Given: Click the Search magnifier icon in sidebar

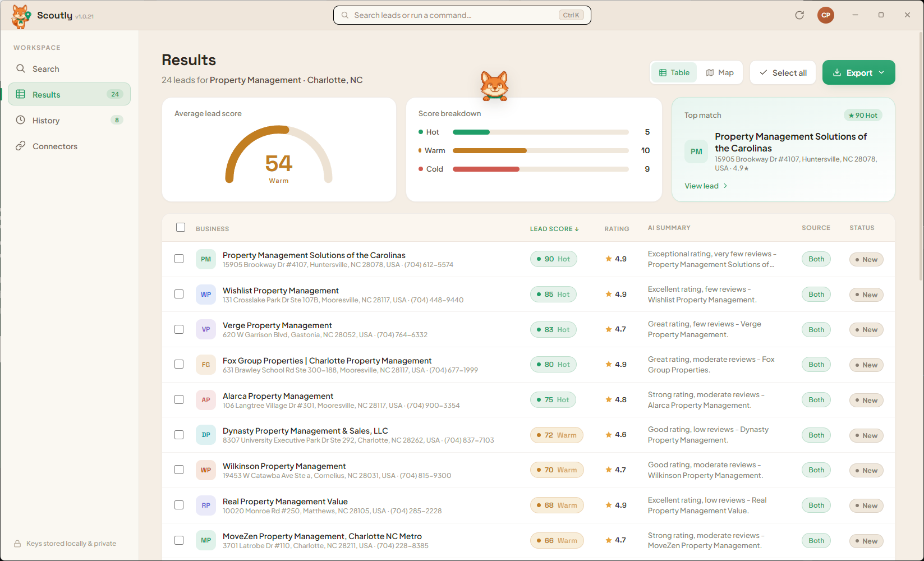Looking at the screenshot, I should point(21,68).
